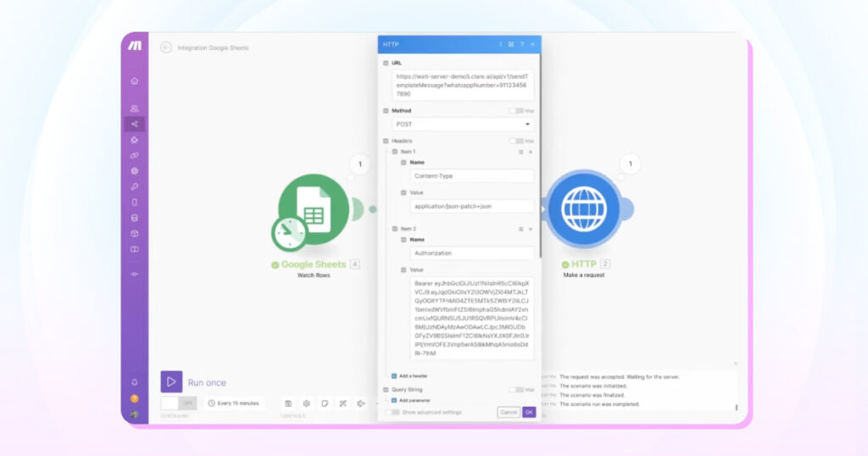Go to the Home dashboard icon
868x456 pixels.
(x=135, y=81)
